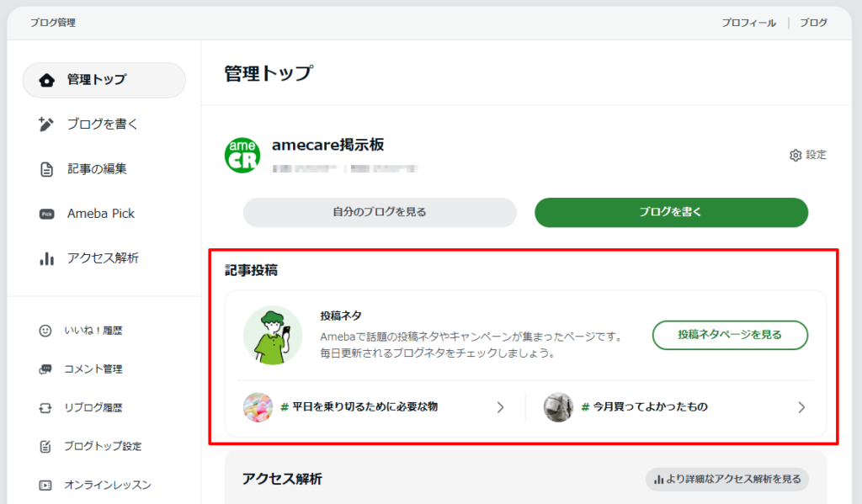The width and height of the screenshot is (862, 504).
Task: Click the smiley icon for いいね！履歴
Action: (45, 331)
